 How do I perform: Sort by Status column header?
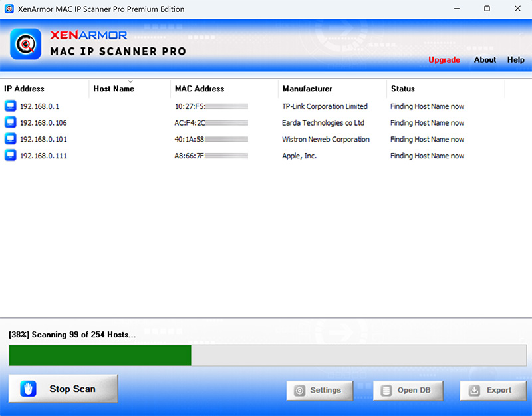[x=446, y=89]
